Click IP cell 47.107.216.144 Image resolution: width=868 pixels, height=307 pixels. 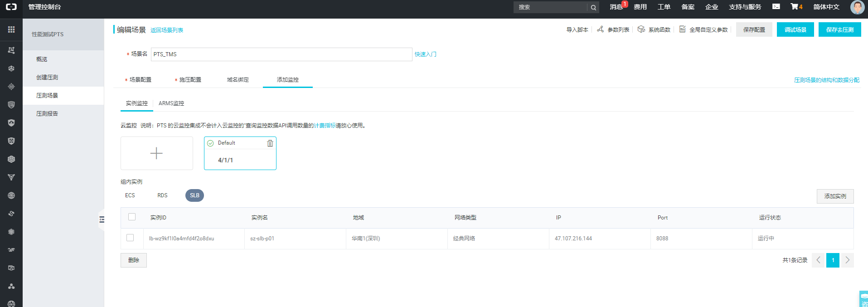(x=573, y=239)
